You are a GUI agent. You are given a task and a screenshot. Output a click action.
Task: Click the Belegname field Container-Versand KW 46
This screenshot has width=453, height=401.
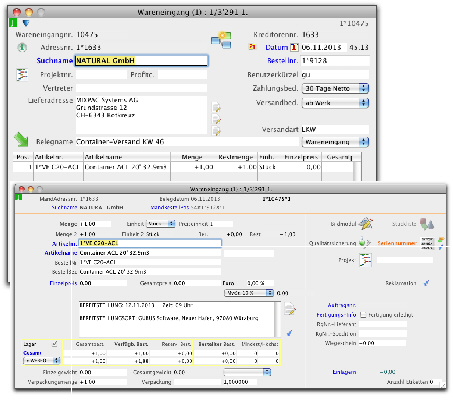click(187, 142)
